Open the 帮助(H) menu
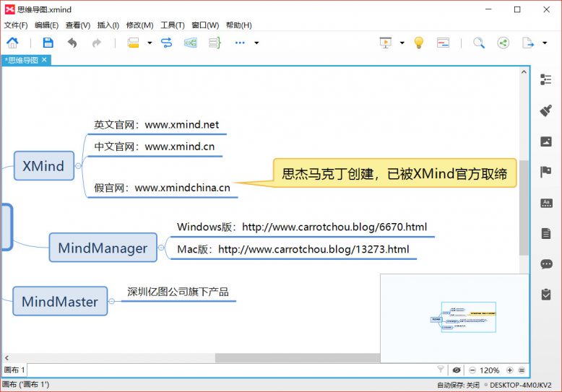The width and height of the screenshot is (562, 392). [238, 25]
